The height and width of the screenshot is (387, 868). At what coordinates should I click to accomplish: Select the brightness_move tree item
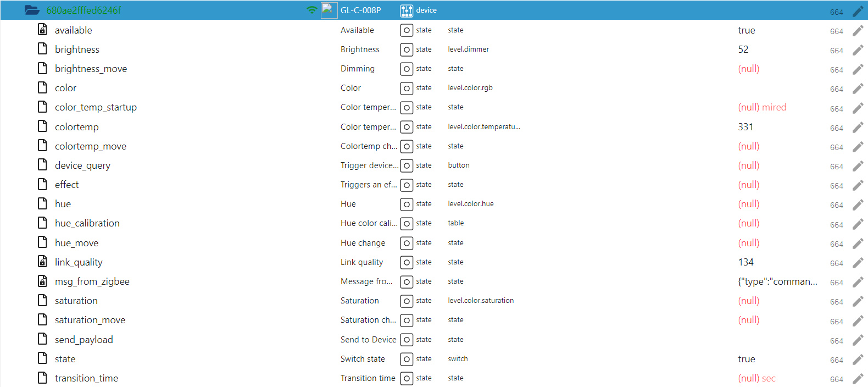[x=91, y=69]
